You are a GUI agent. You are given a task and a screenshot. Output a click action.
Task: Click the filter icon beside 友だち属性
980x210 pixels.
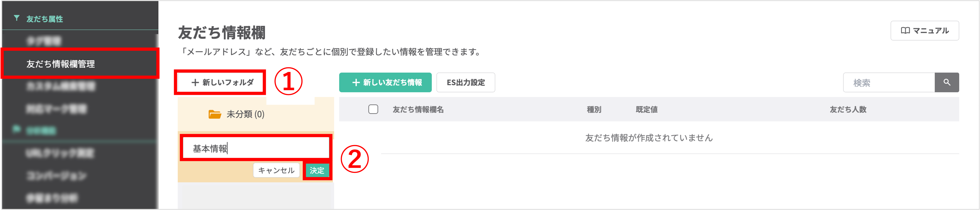pos(16,18)
